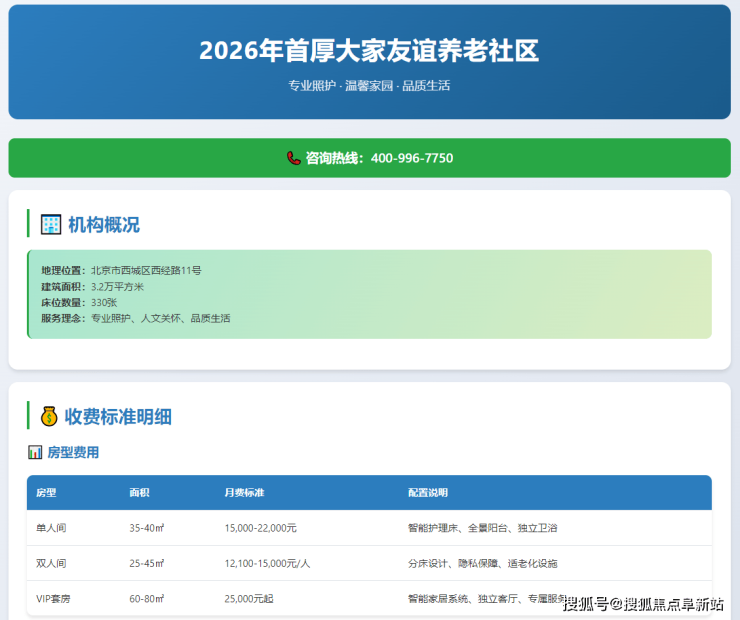Viewport: 740px width, 620px height.
Task: Click the 收费标准明细 section heading
Action: coord(118,416)
